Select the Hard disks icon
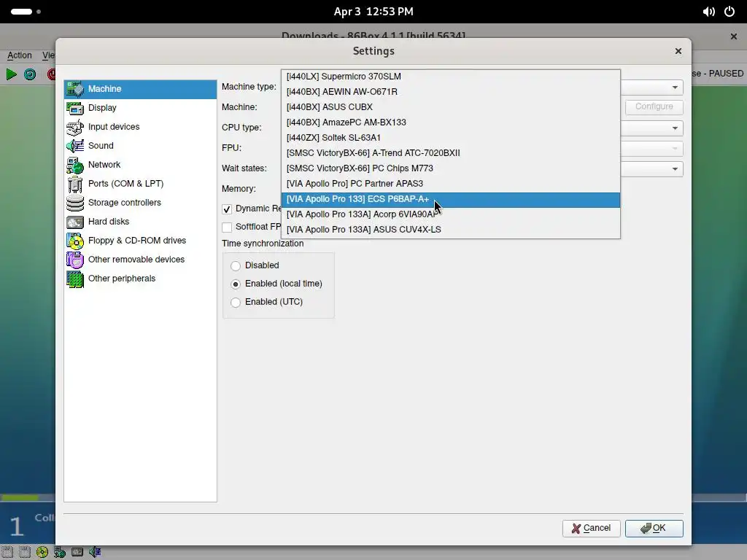Viewport: 747px width, 560px height. point(75,222)
